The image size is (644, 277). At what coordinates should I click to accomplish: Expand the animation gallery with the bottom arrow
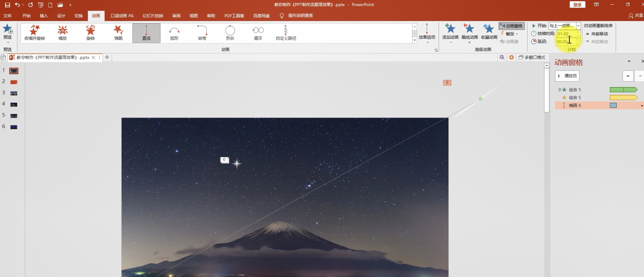click(414, 40)
